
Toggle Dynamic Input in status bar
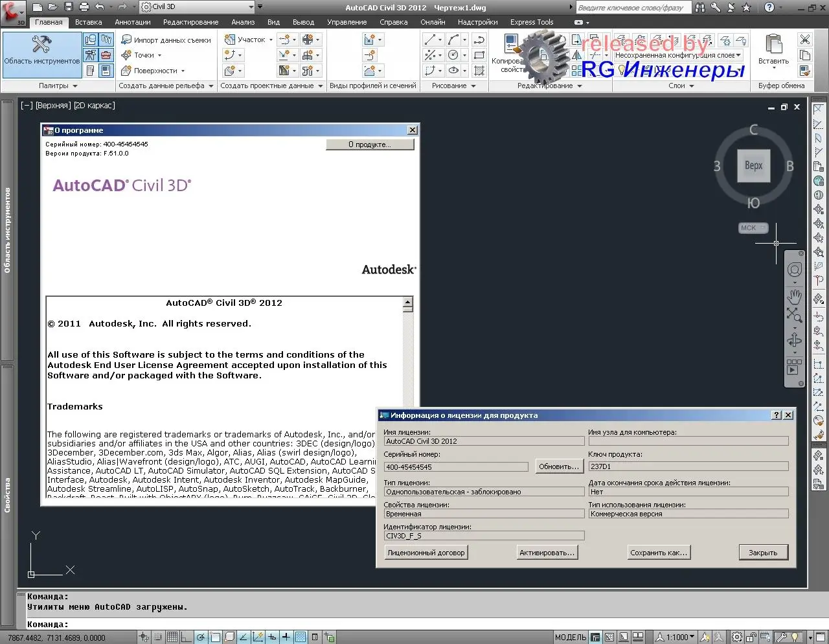pos(272,638)
